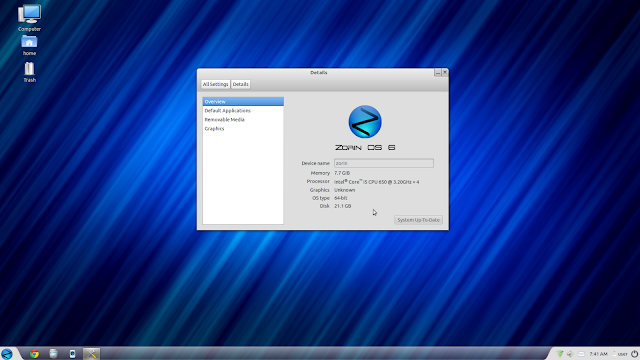This screenshot has height=360, width=640.
Task: Click the Zorin OS logo image
Action: (x=365, y=122)
